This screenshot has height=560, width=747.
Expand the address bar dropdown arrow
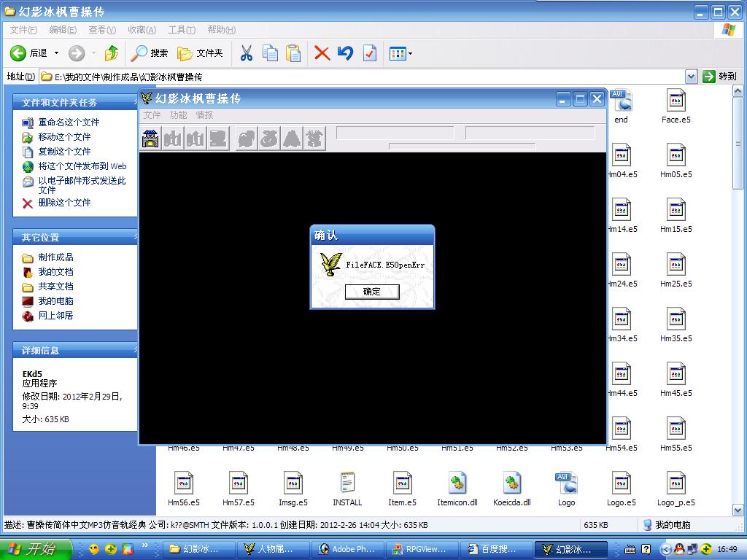coord(691,77)
